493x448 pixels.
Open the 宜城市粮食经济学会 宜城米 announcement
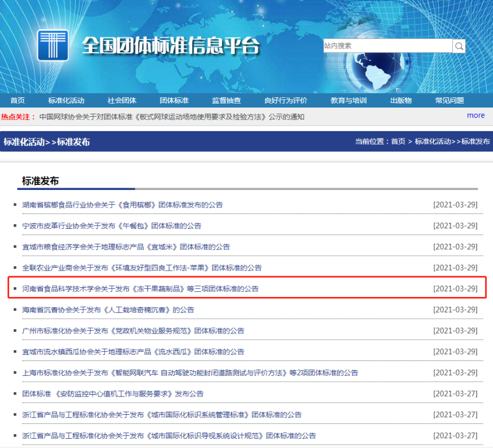(126, 247)
